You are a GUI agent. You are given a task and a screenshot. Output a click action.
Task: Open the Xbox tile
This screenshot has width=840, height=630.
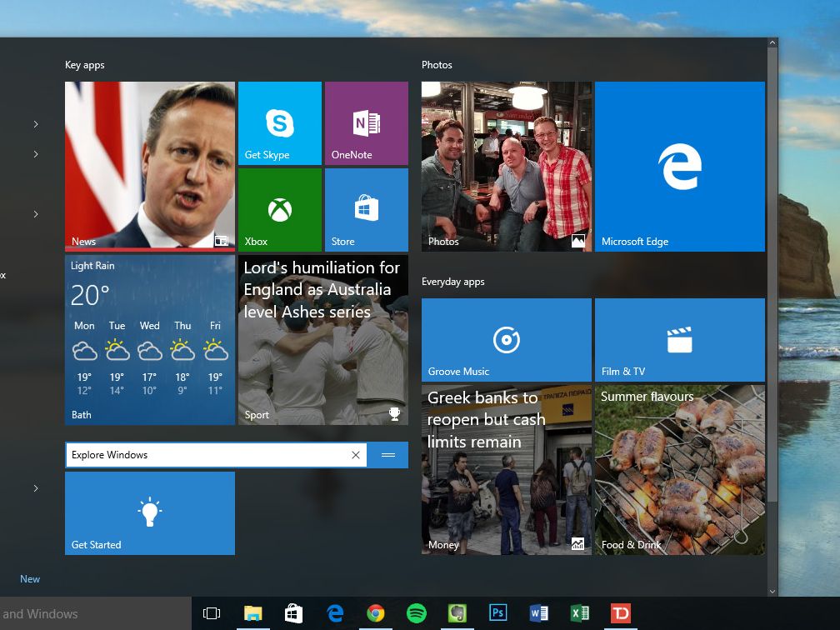280,210
